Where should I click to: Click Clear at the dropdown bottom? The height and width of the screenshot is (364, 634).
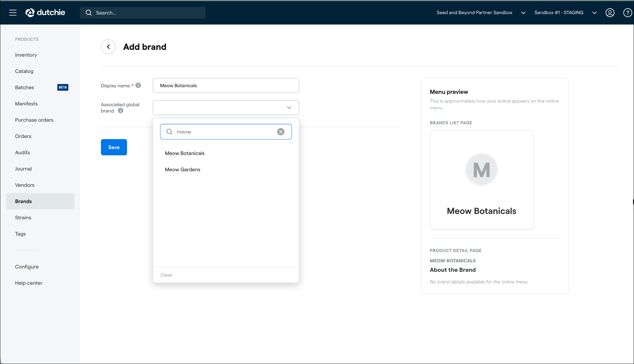[x=166, y=275]
